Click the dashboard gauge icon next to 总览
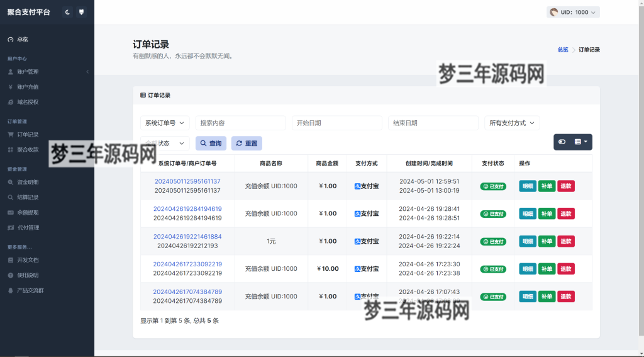Viewport: 644px width, 357px height. point(10,39)
